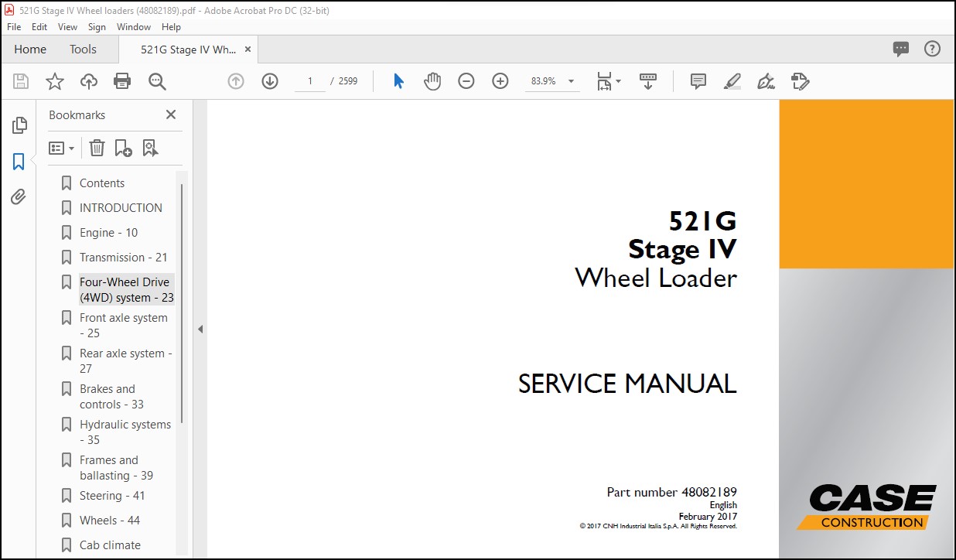Add the document to starred files
This screenshot has height=560, width=956.
(x=55, y=81)
